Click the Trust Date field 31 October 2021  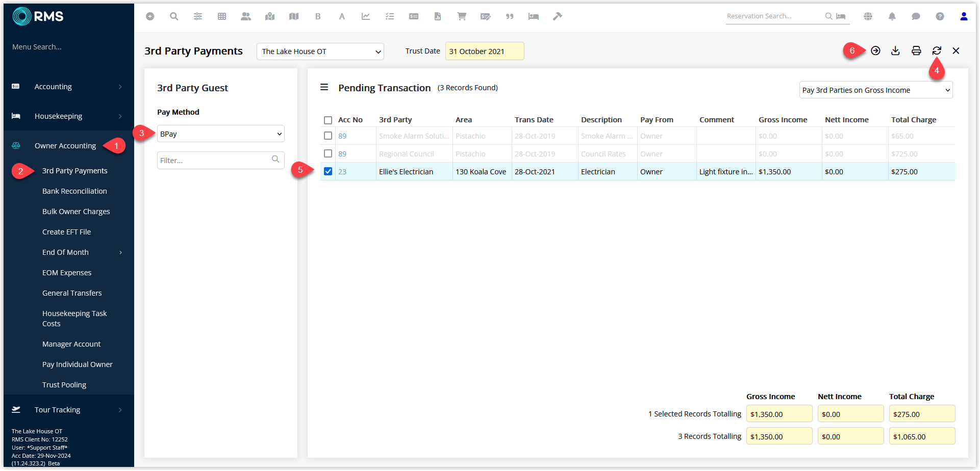click(x=485, y=51)
